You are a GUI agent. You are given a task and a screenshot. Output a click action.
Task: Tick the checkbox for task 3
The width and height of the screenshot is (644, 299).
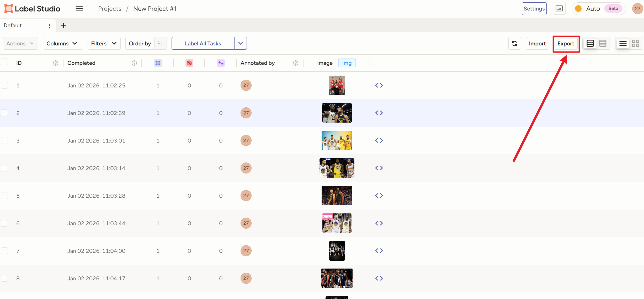tap(4, 140)
